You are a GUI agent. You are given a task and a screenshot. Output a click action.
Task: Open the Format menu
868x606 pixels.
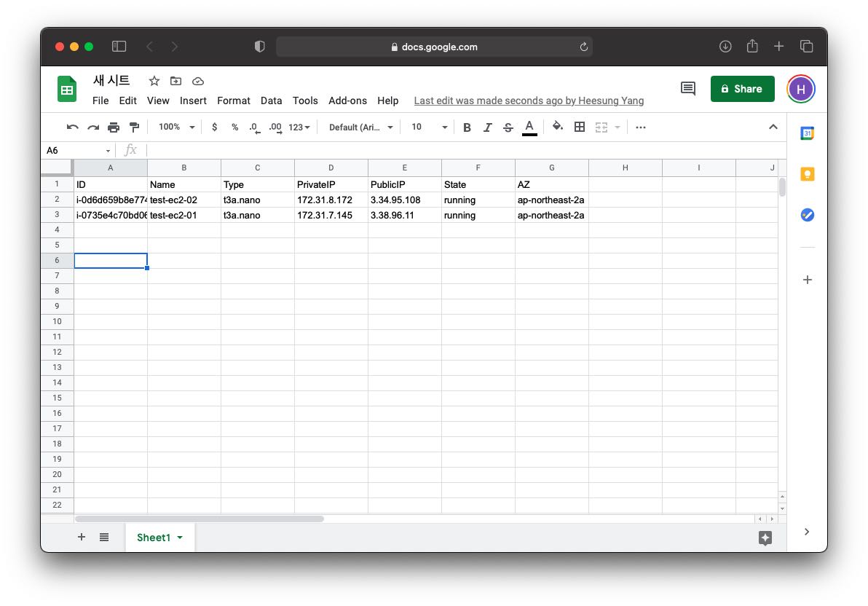coord(233,101)
